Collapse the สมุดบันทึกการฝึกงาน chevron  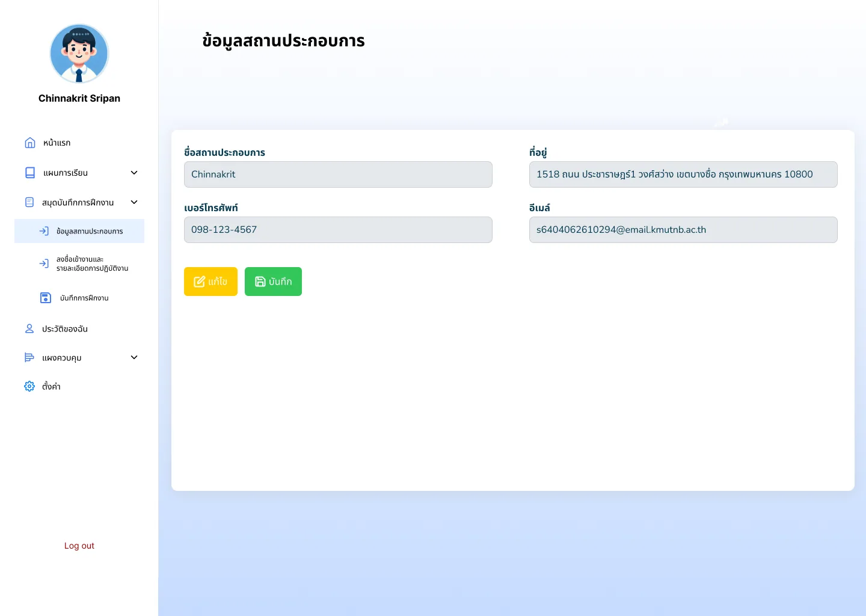coord(134,202)
